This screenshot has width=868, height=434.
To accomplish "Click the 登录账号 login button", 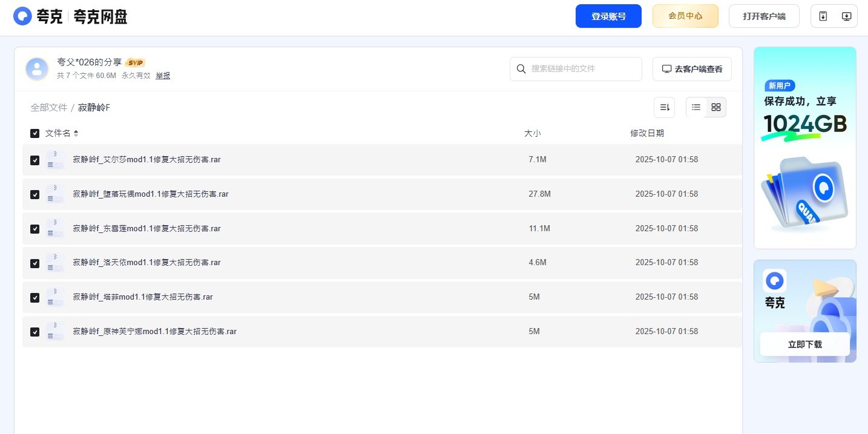I will [608, 16].
